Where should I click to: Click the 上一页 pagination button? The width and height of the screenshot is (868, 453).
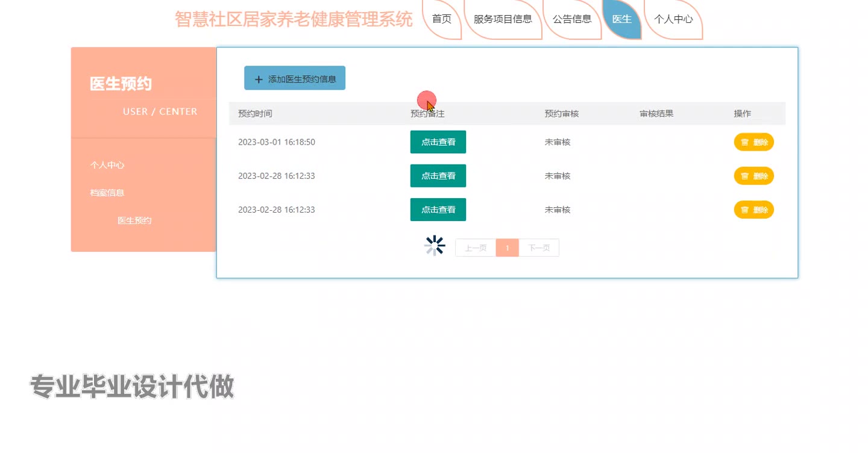(x=476, y=248)
